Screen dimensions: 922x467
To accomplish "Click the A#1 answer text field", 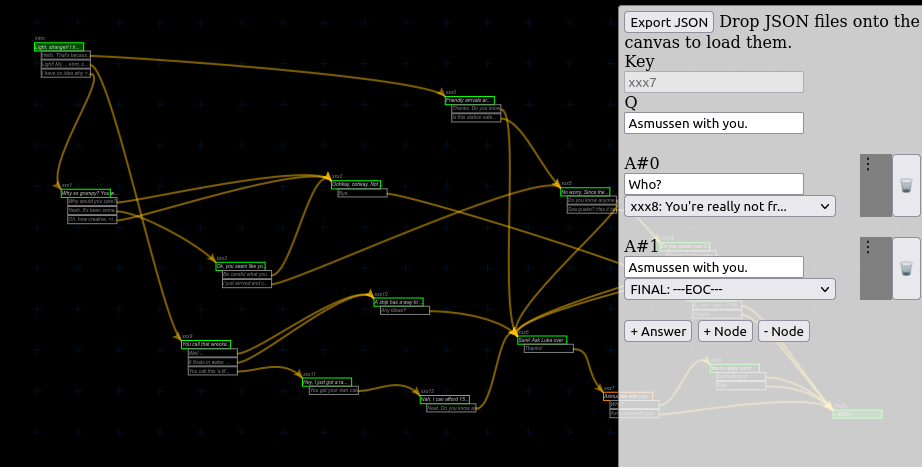I will coord(713,267).
